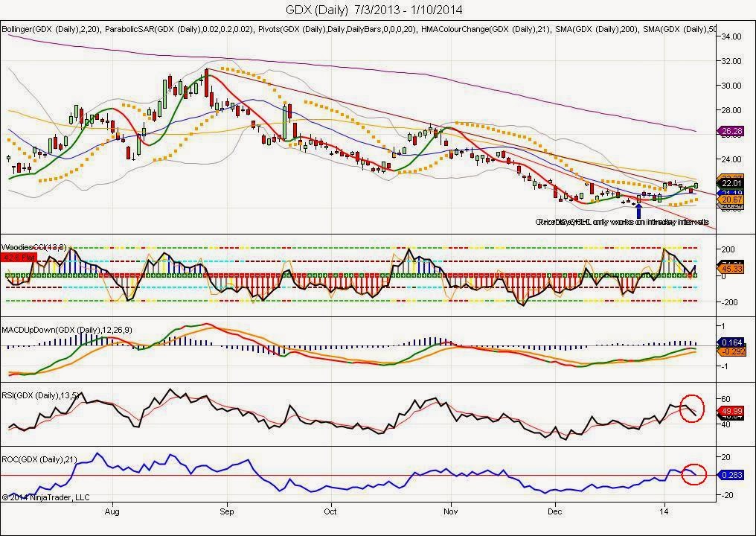756x536 pixels.
Task: Click the blue 0.283 ROC value marker
Action: click(x=731, y=475)
